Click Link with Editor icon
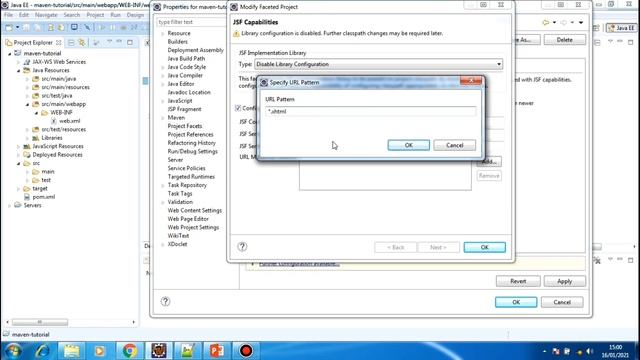 (x=82, y=42)
